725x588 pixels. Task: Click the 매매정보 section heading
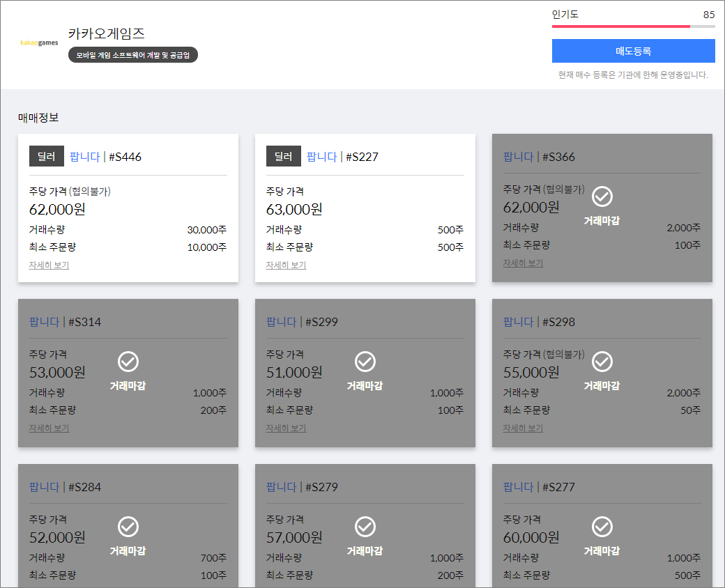coord(38,118)
